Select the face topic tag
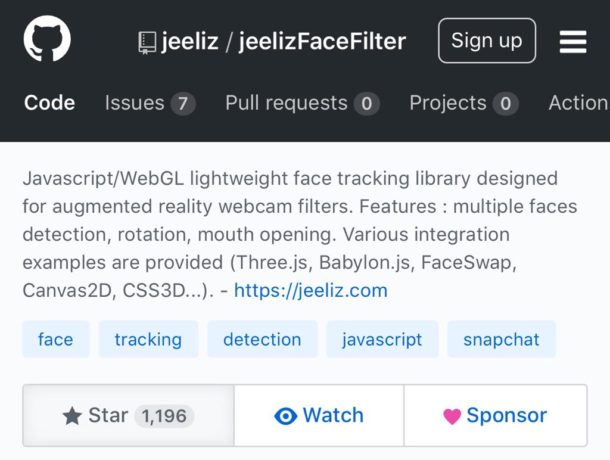The height and width of the screenshot is (460, 610). click(x=56, y=339)
